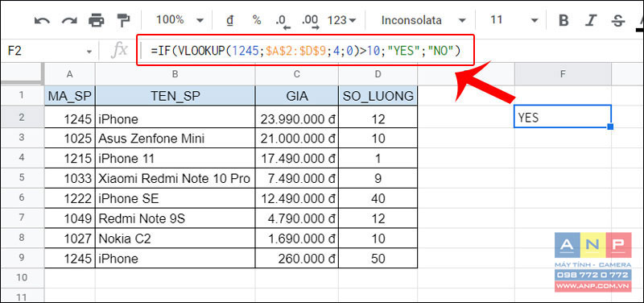Toggle Bold formatting

[564, 20]
